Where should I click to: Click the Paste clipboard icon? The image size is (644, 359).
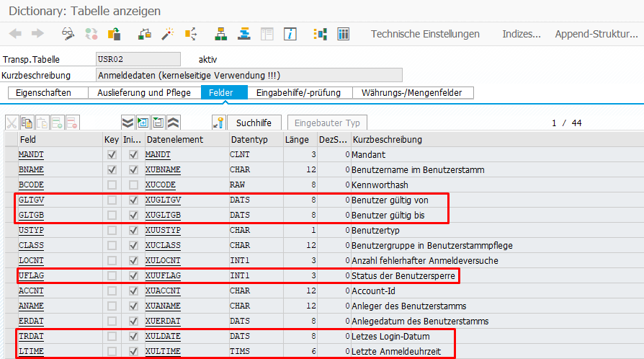pos(42,123)
